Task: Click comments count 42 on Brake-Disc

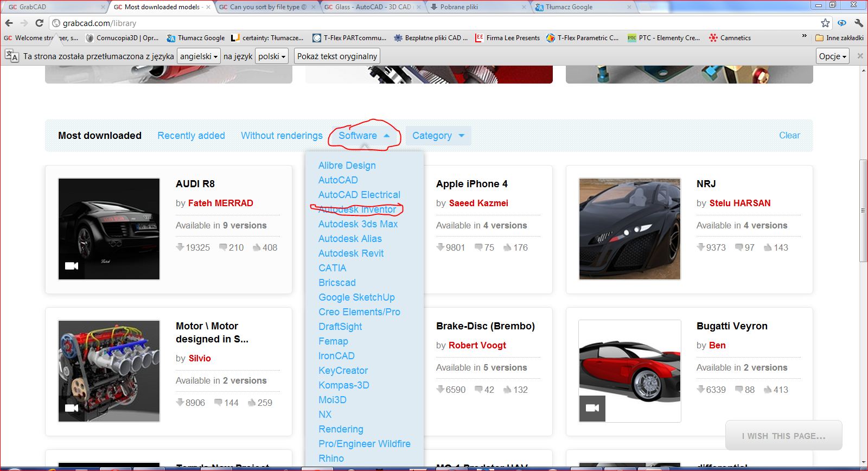Action: pos(484,390)
